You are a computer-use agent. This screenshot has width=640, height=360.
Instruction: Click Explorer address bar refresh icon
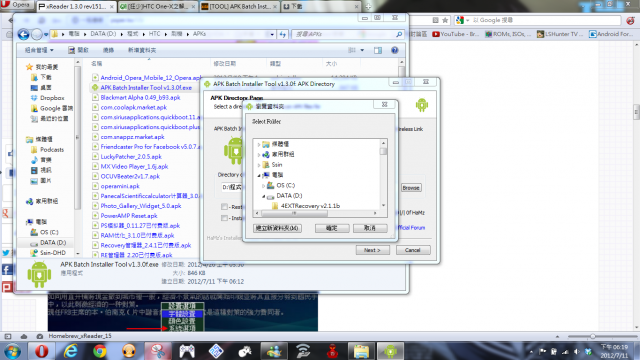point(282,34)
